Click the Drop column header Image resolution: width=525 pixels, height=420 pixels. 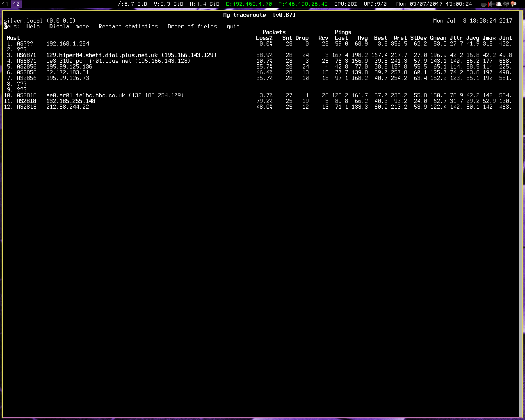302,38
